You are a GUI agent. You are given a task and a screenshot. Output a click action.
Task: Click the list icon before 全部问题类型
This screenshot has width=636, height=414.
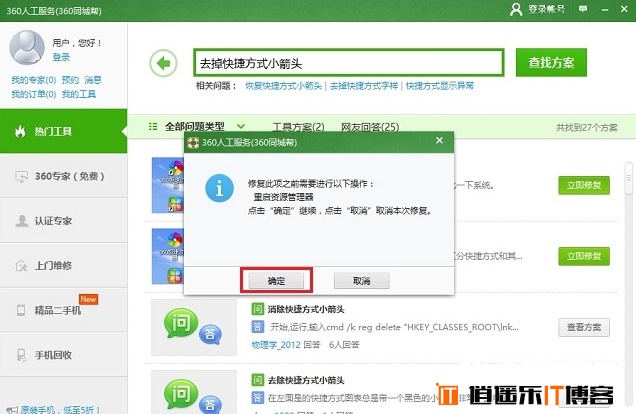click(x=153, y=127)
